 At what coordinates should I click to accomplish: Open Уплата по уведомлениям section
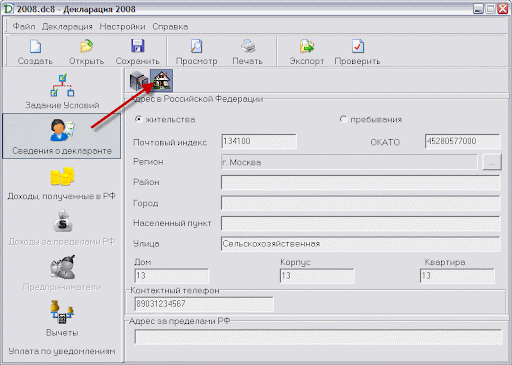click(x=62, y=351)
